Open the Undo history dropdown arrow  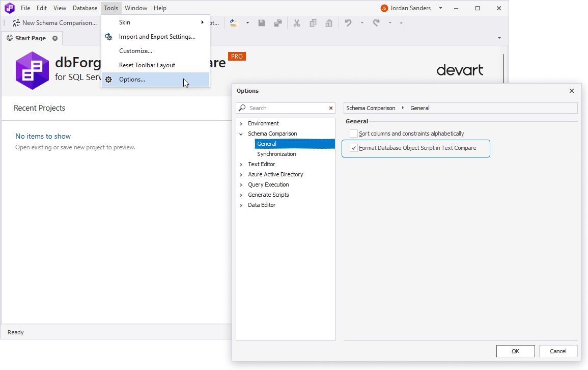(362, 23)
